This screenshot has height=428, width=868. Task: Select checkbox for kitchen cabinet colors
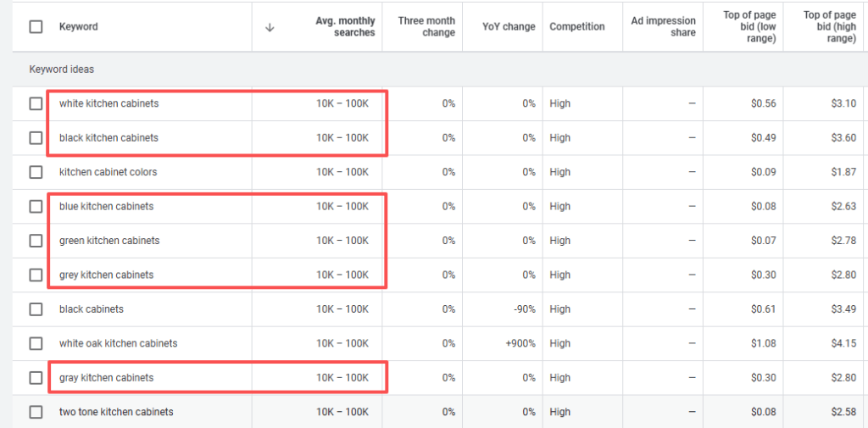coord(36,172)
